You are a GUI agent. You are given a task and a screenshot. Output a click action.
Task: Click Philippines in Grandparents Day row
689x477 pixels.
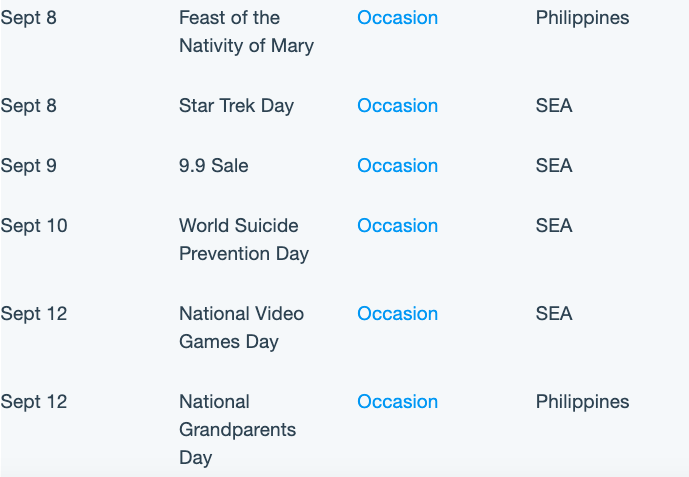click(x=582, y=401)
